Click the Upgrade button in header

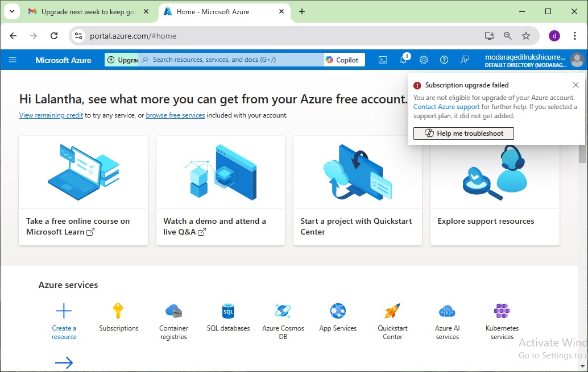point(122,60)
